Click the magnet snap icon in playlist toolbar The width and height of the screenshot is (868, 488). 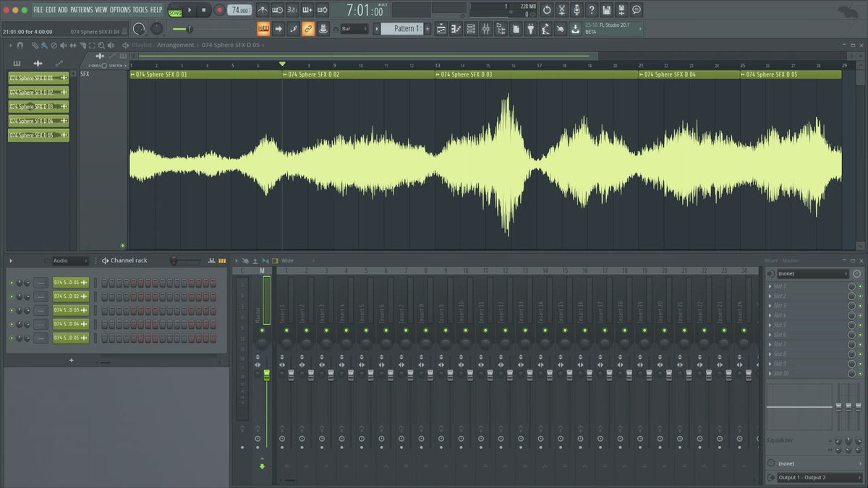tap(20, 46)
